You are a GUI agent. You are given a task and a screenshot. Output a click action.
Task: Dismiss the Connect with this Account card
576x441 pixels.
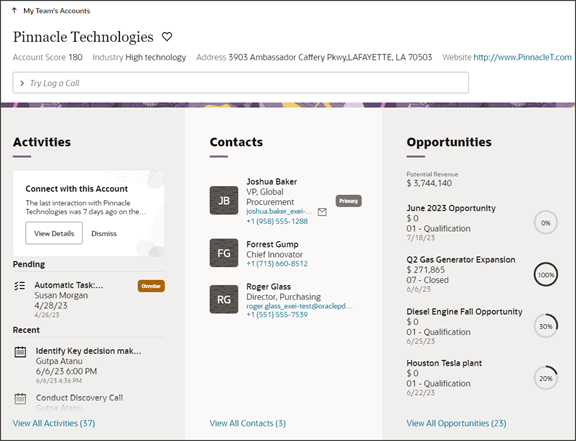pyautogui.click(x=104, y=233)
